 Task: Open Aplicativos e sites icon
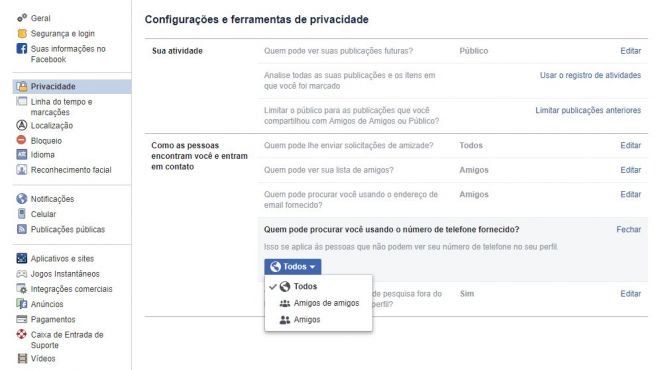coord(21,258)
